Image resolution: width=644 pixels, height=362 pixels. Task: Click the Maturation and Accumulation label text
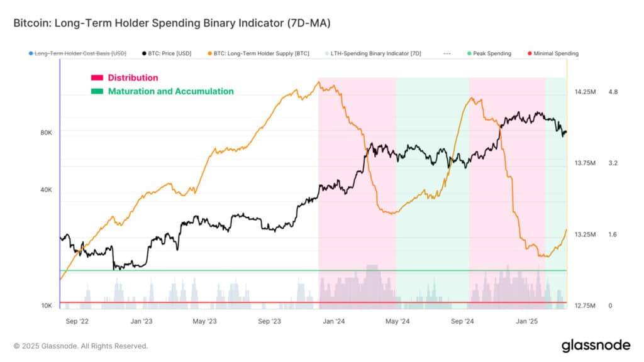(x=171, y=91)
